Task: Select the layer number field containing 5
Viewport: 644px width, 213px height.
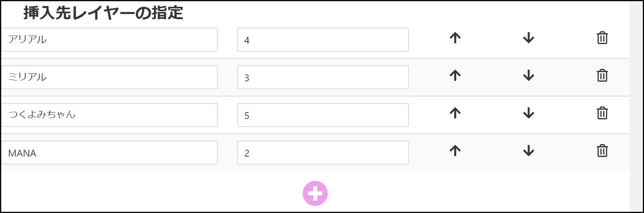Action: (323, 115)
